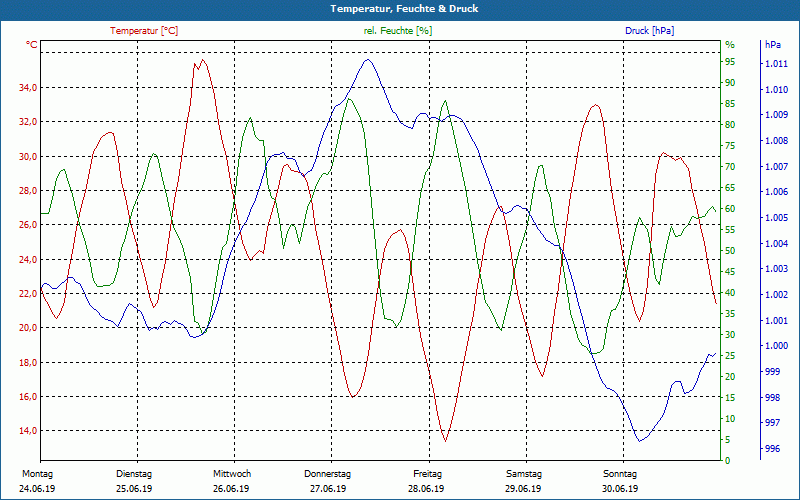Click humidity axis value '90'

pos(730,83)
